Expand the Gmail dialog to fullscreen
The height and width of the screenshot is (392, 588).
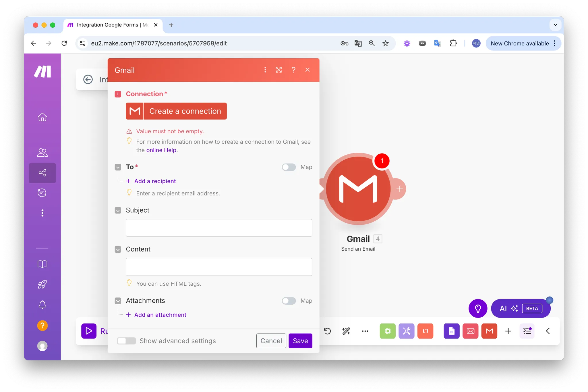tap(279, 70)
